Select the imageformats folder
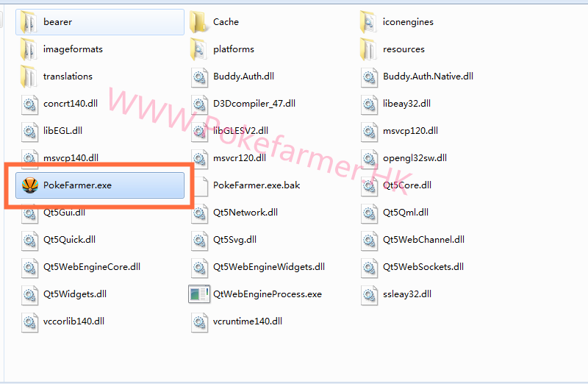The image size is (588, 384). (x=62, y=49)
